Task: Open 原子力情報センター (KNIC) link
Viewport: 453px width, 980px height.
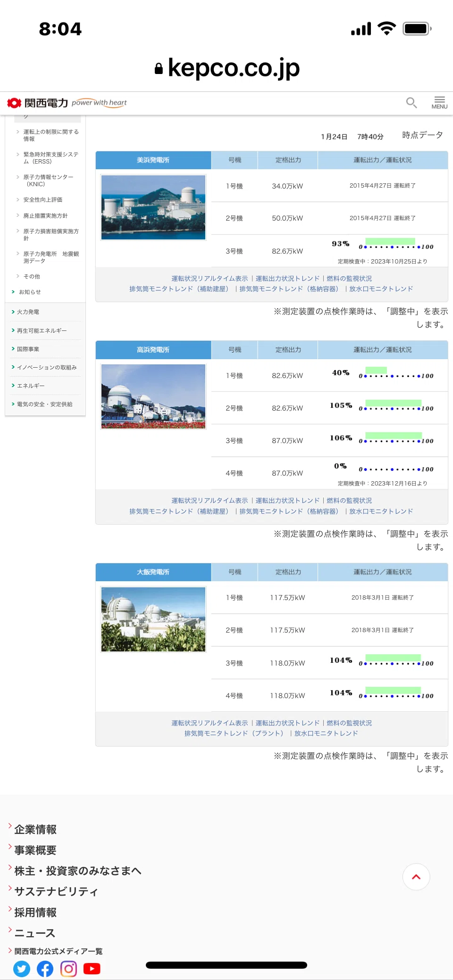Action: [49, 181]
